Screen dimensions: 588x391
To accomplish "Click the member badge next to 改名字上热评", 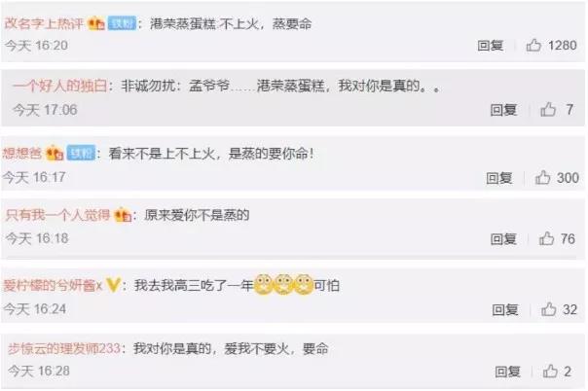I will (96, 24).
